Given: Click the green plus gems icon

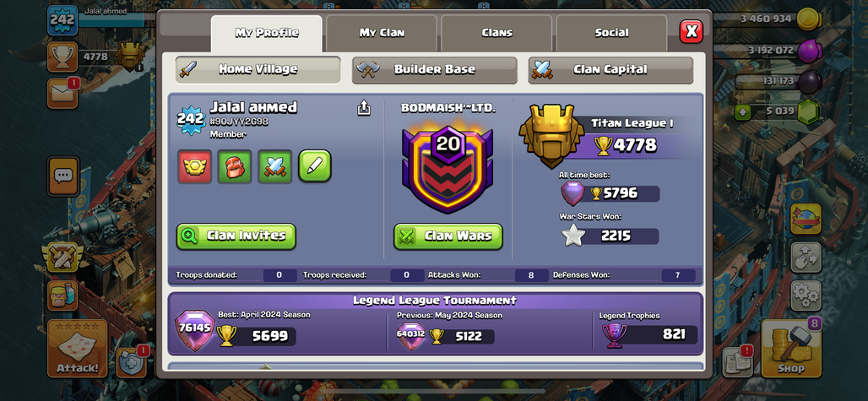Looking at the screenshot, I should point(743,112).
